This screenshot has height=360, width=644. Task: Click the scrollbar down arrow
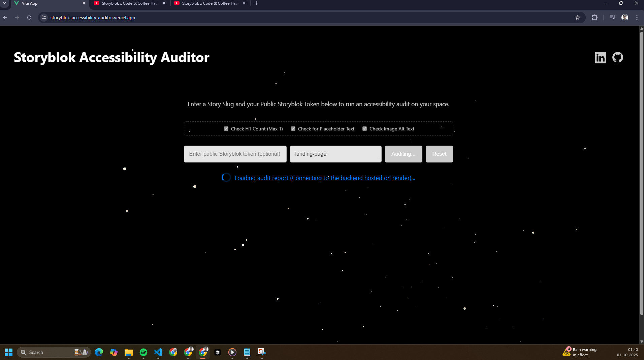click(x=642, y=341)
